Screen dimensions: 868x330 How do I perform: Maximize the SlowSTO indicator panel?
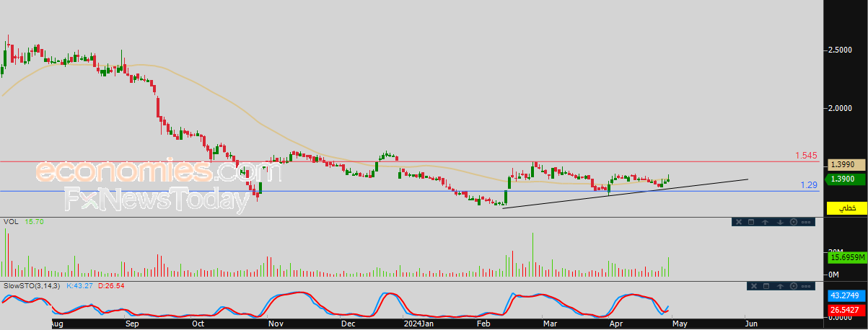tap(766, 286)
